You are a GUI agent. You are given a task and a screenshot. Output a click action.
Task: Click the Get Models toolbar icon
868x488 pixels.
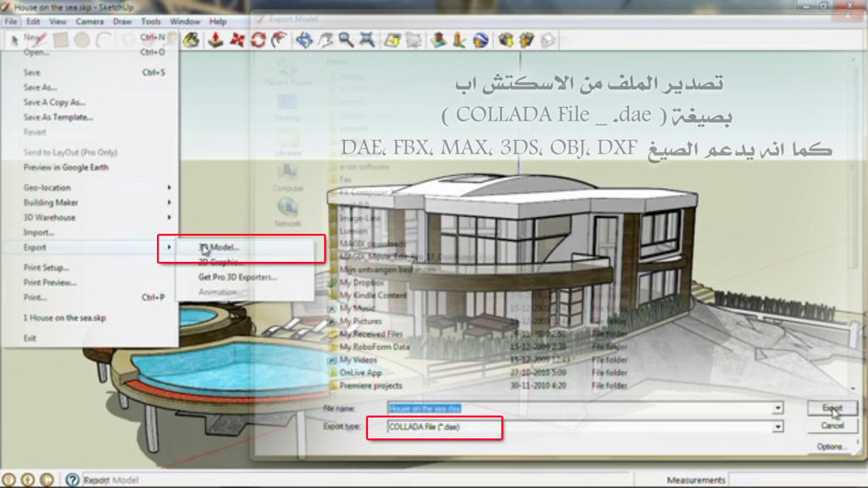(505, 40)
